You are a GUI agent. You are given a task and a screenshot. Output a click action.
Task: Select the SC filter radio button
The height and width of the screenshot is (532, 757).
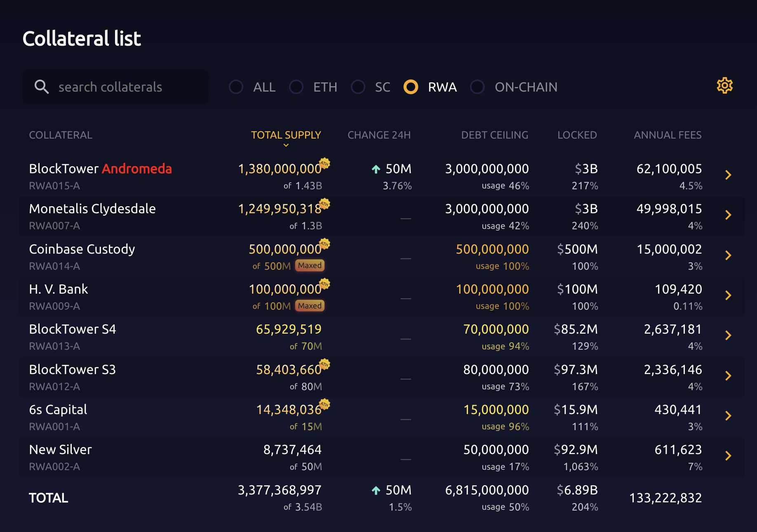tap(358, 87)
